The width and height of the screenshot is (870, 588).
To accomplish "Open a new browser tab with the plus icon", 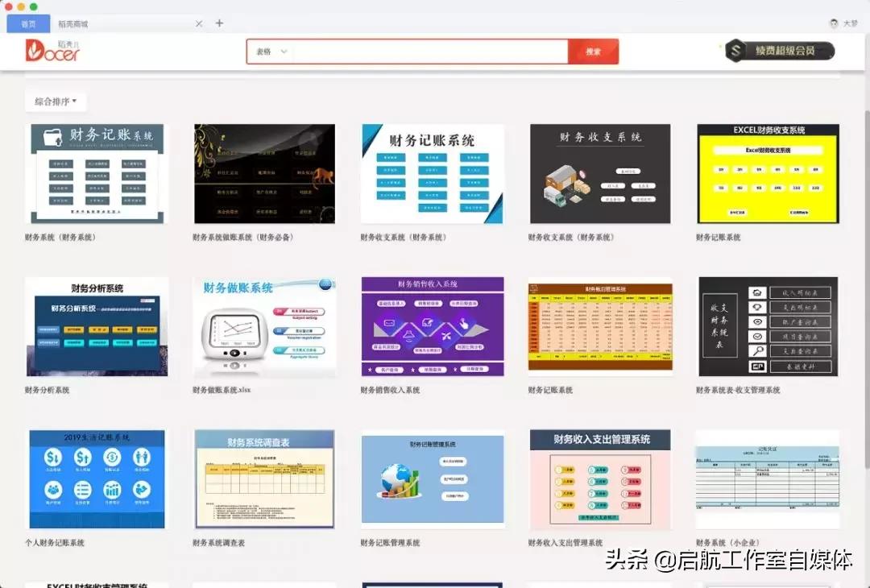I will (219, 23).
